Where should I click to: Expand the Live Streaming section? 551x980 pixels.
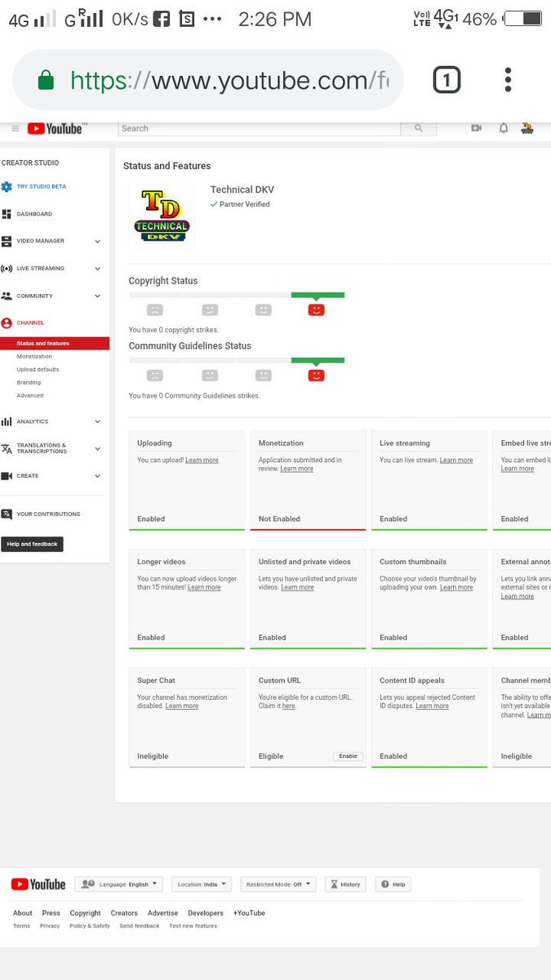pos(98,268)
